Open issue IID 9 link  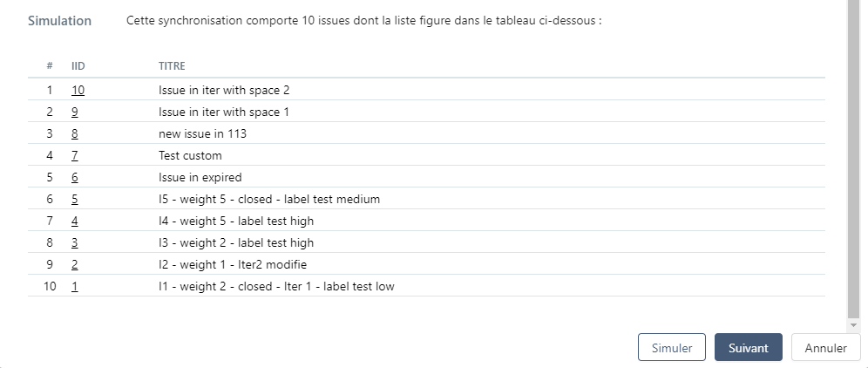[x=75, y=112]
